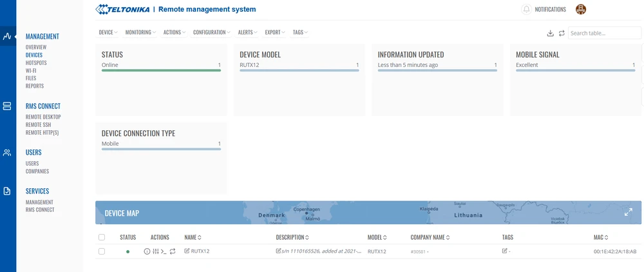
Task: Go to Hotspots in Management menu
Action: pyautogui.click(x=36, y=63)
